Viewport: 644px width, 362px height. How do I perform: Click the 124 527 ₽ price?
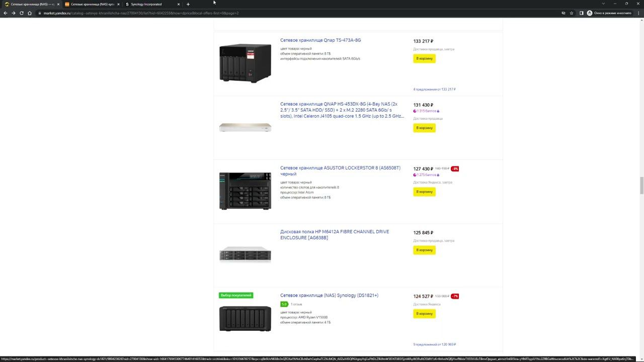tap(423, 296)
